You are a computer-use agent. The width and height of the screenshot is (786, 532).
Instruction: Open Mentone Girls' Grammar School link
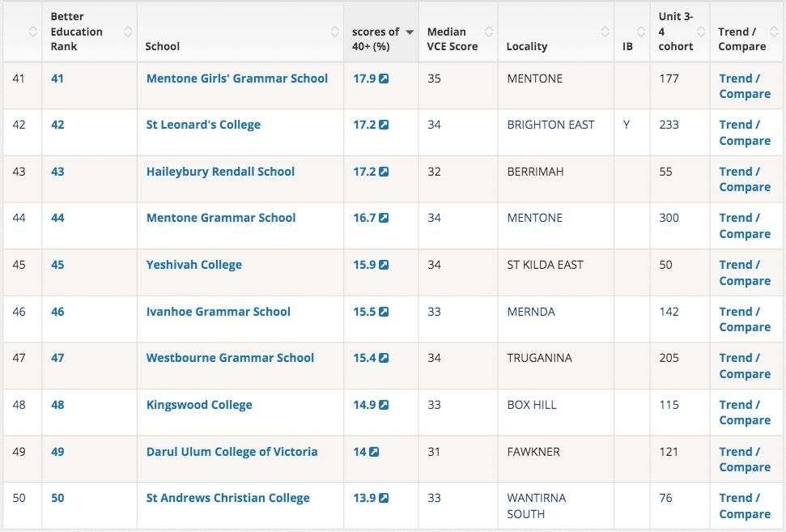236,79
